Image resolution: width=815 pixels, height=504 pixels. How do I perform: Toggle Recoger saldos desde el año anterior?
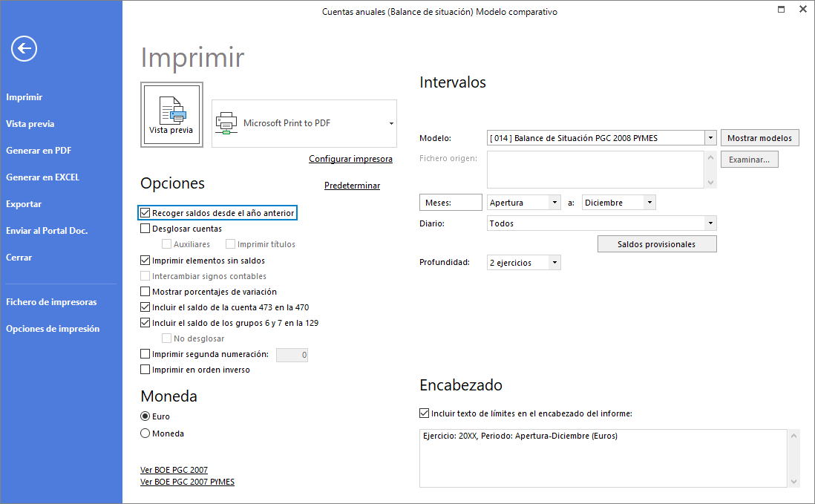tap(145, 213)
